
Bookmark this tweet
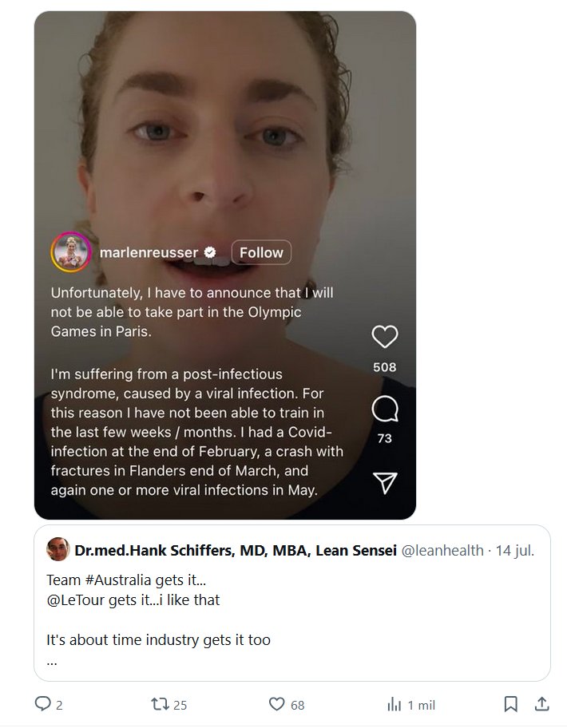[511, 704]
